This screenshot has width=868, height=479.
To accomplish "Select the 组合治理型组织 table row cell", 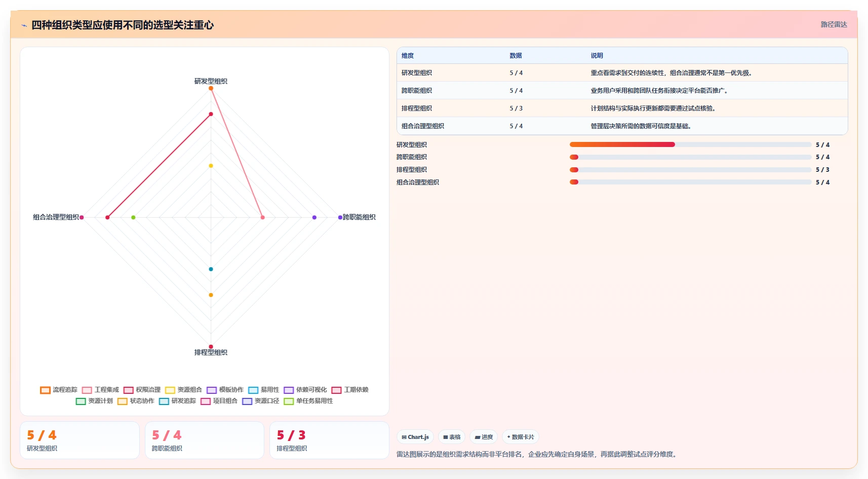I will click(423, 126).
